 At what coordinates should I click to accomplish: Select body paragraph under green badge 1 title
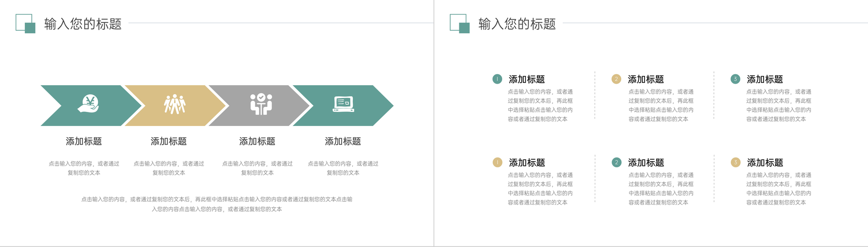[540, 105]
